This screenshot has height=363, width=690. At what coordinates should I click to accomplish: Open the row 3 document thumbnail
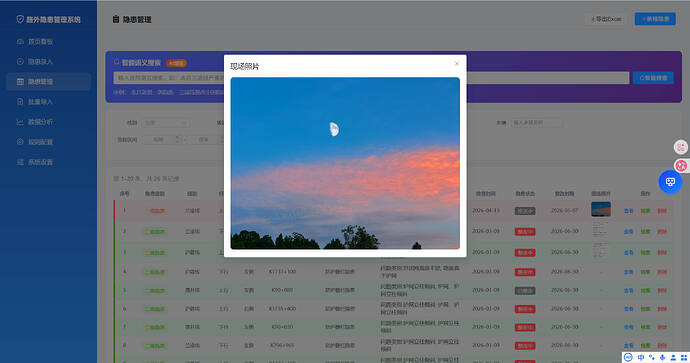[601, 250]
